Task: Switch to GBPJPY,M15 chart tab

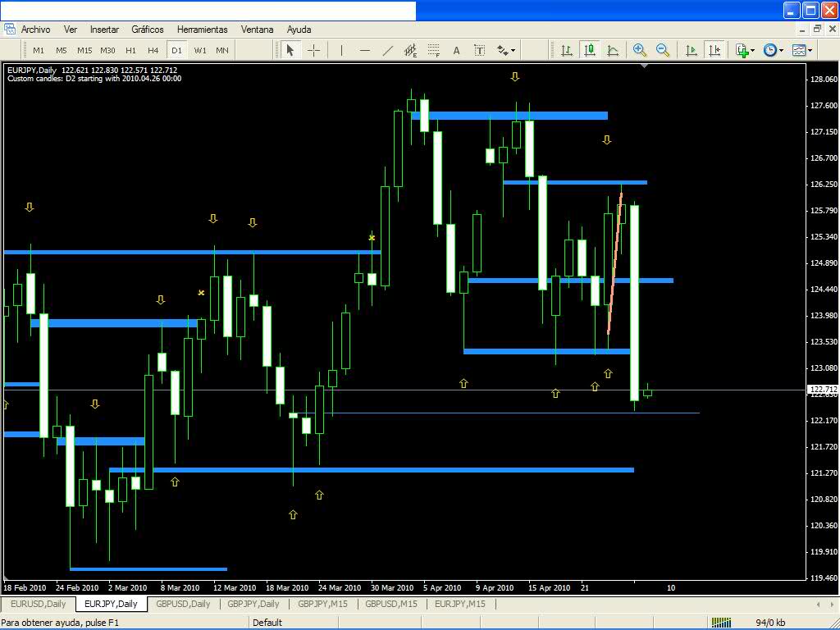Action: 323,604
